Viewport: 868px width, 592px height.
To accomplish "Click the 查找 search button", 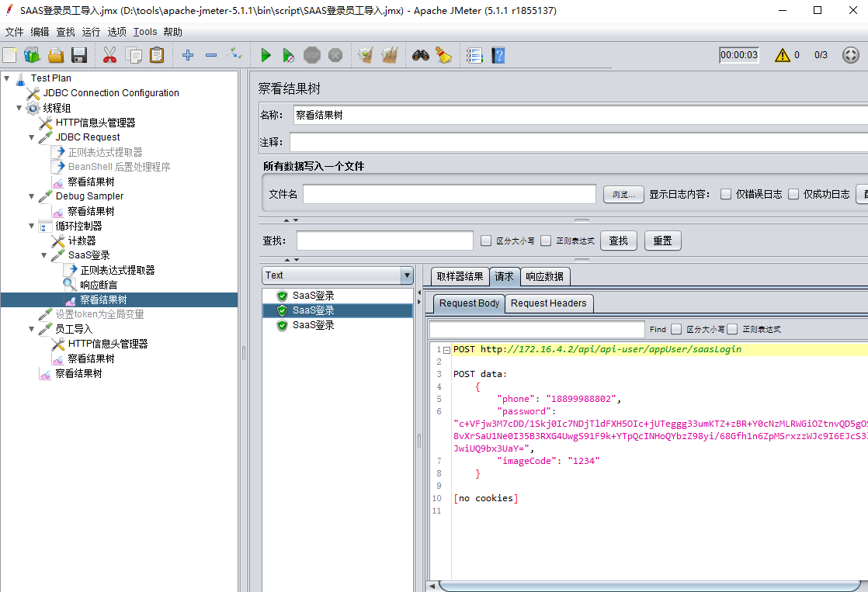I will (x=618, y=241).
